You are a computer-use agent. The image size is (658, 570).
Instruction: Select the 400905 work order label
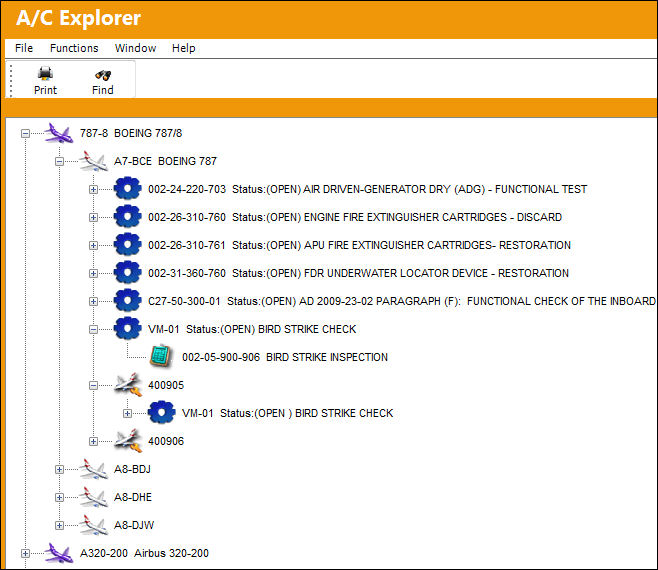click(166, 385)
